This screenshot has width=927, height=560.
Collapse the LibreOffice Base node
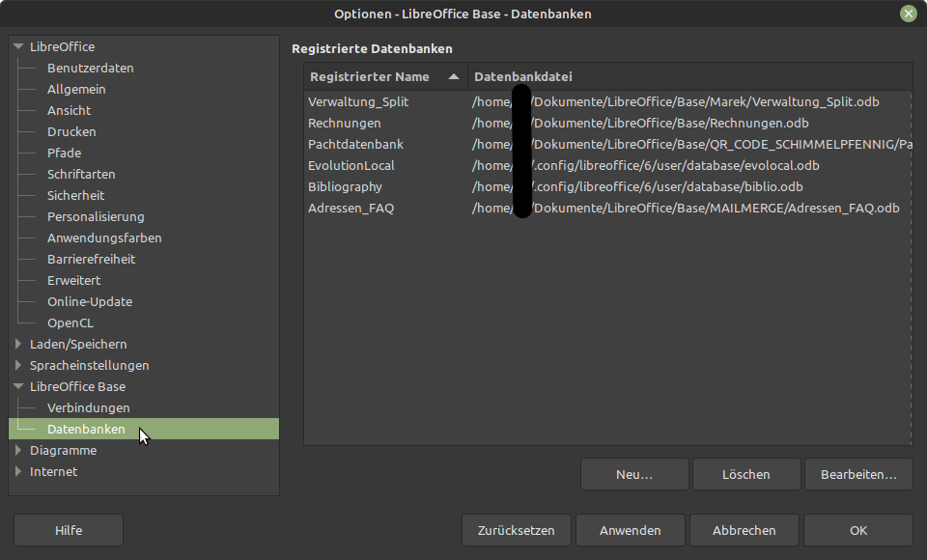[18, 386]
